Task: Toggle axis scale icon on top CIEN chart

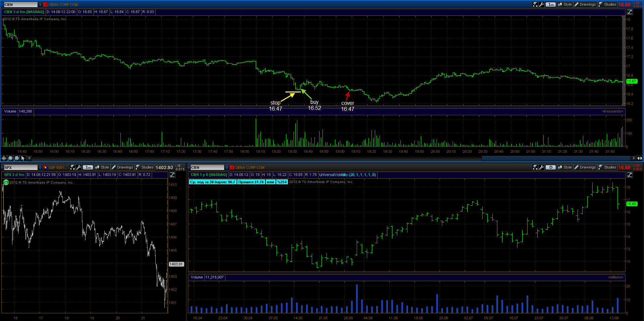Action: point(630,12)
